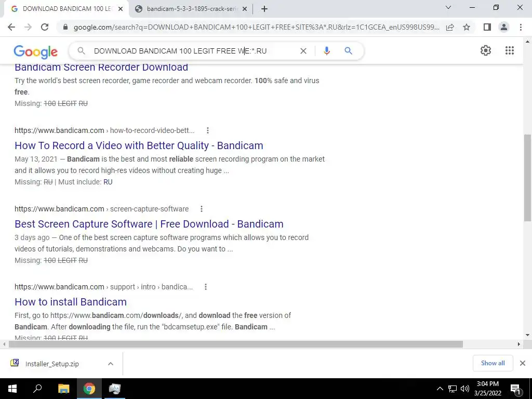Open the Installer_Setup.zip download
Screen dimensions: 532x399
(52, 364)
